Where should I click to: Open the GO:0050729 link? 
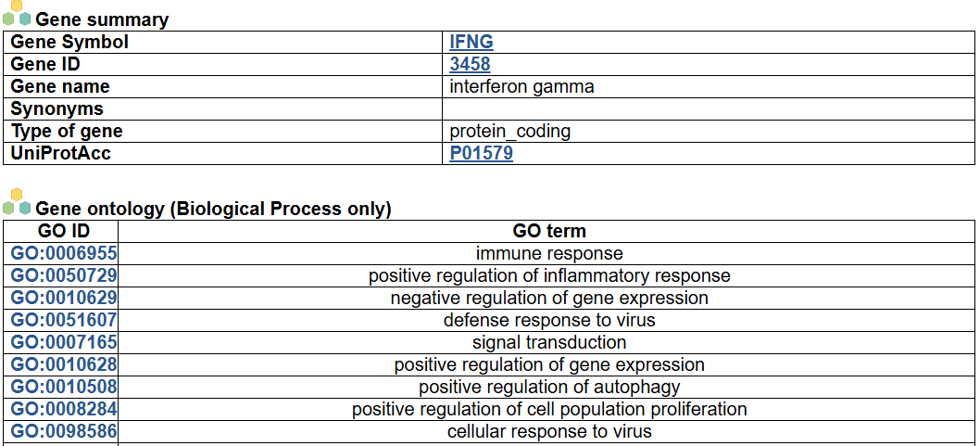64,275
